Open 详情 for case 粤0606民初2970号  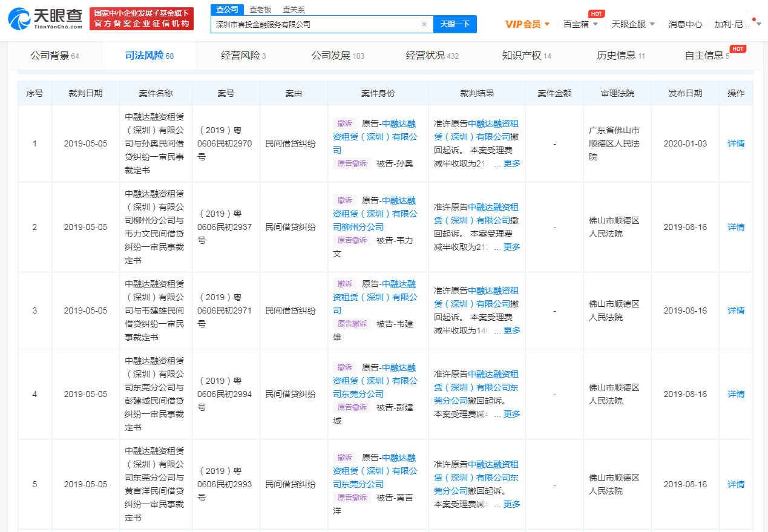pos(736,143)
